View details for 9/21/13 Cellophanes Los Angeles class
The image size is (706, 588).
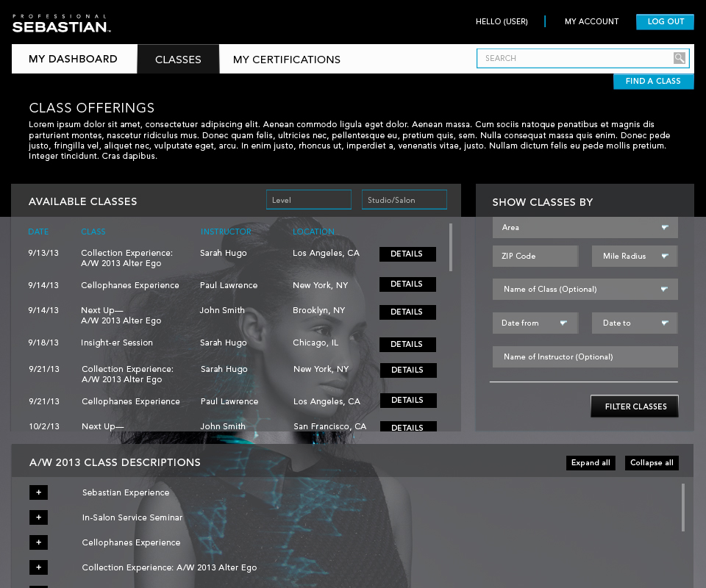tap(408, 401)
